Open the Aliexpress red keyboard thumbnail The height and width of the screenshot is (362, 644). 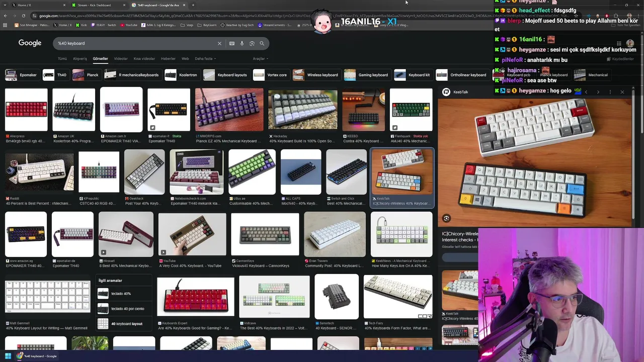(26, 110)
